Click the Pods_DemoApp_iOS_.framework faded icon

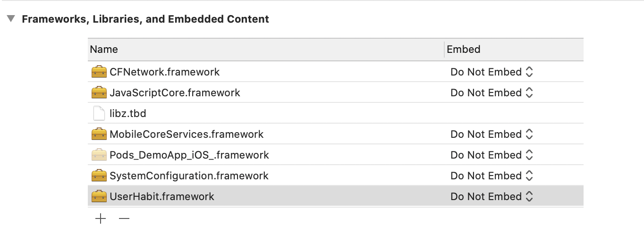pyautogui.click(x=99, y=155)
